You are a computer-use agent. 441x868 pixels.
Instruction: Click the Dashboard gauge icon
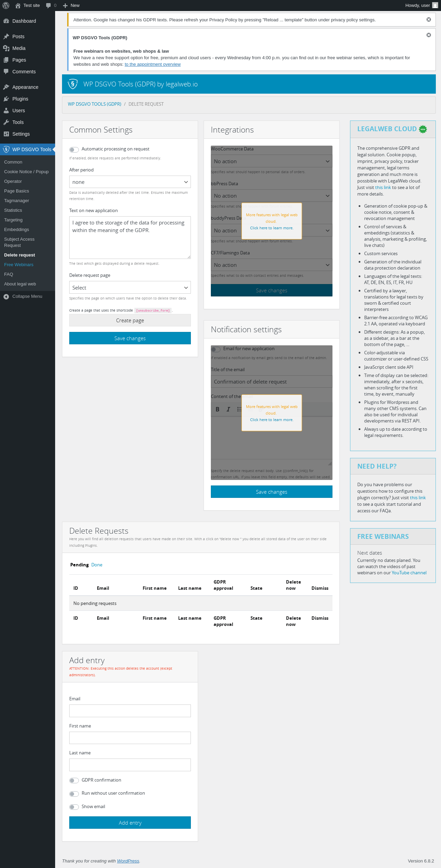click(x=6, y=21)
